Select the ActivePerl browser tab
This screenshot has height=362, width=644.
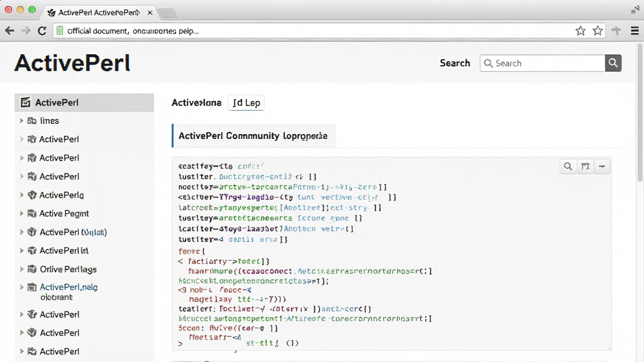(99, 13)
